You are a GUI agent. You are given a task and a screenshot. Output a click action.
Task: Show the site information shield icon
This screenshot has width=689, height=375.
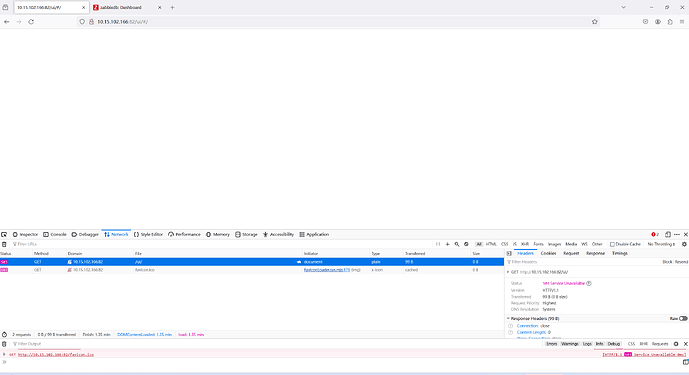82,22
